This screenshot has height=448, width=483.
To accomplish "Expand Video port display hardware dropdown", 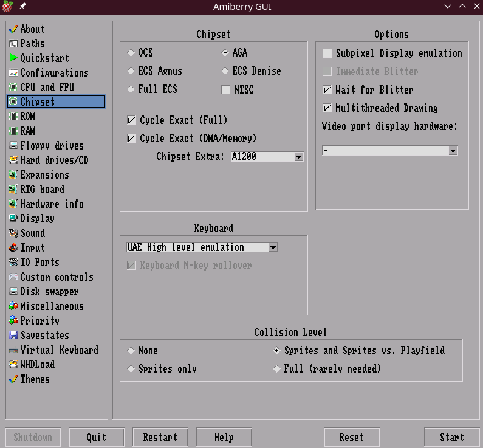I will 389,151.
